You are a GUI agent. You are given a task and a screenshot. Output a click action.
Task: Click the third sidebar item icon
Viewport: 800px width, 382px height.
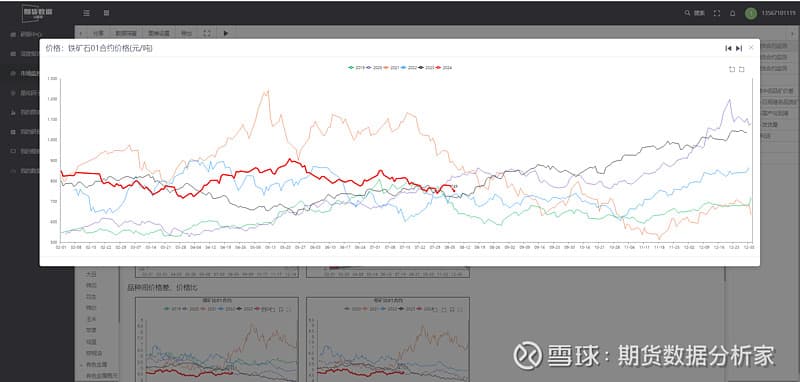click(13, 73)
